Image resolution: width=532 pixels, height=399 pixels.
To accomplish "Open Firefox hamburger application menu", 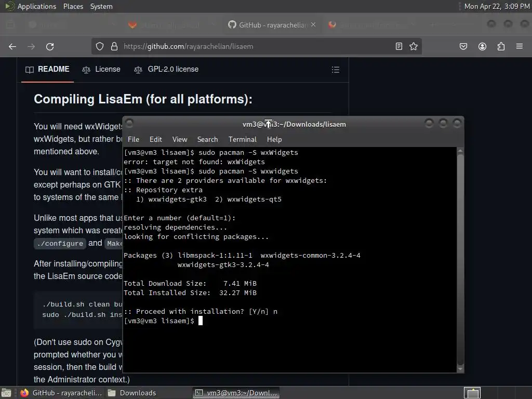I will point(520,46).
